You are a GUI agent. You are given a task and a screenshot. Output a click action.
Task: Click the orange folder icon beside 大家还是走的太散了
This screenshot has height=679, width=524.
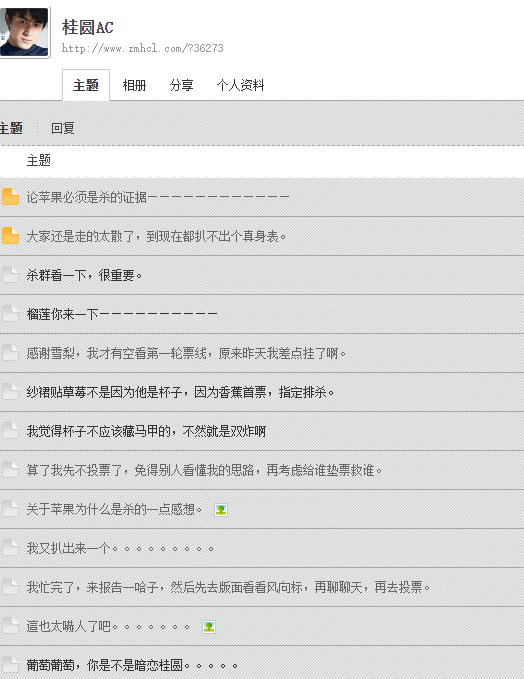pyautogui.click(x=10, y=236)
